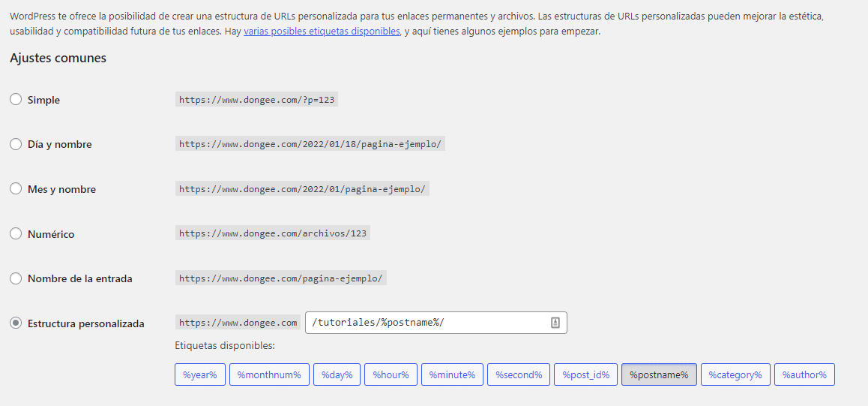This screenshot has height=406, width=868.
Task: Toggle the active %postname% tag button
Action: pyautogui.click(x=659, y=374)
